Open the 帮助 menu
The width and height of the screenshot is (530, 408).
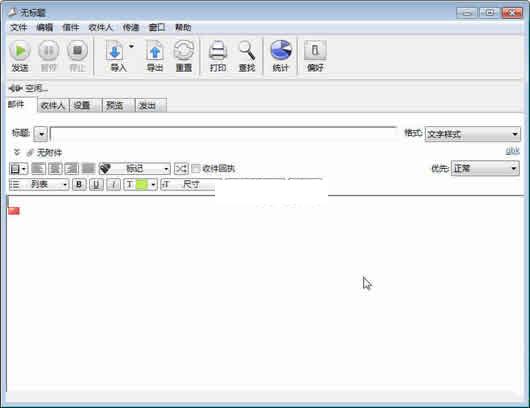pos(183,27)
